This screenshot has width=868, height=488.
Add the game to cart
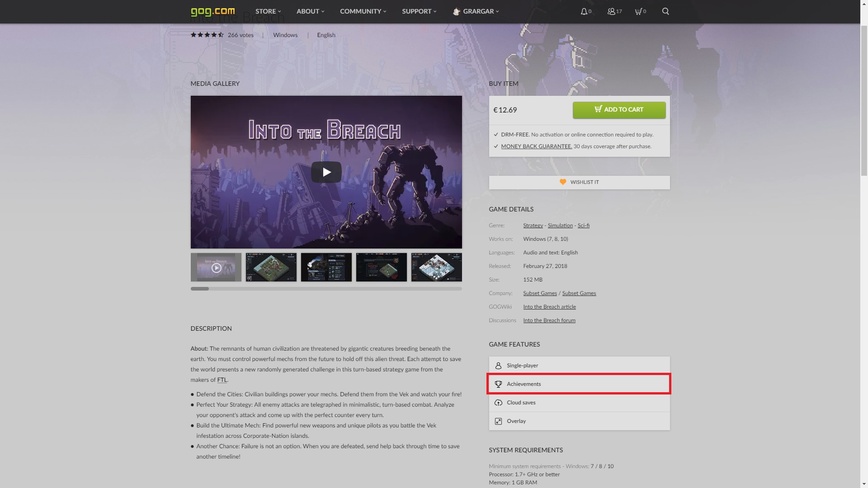pos(619,110)
